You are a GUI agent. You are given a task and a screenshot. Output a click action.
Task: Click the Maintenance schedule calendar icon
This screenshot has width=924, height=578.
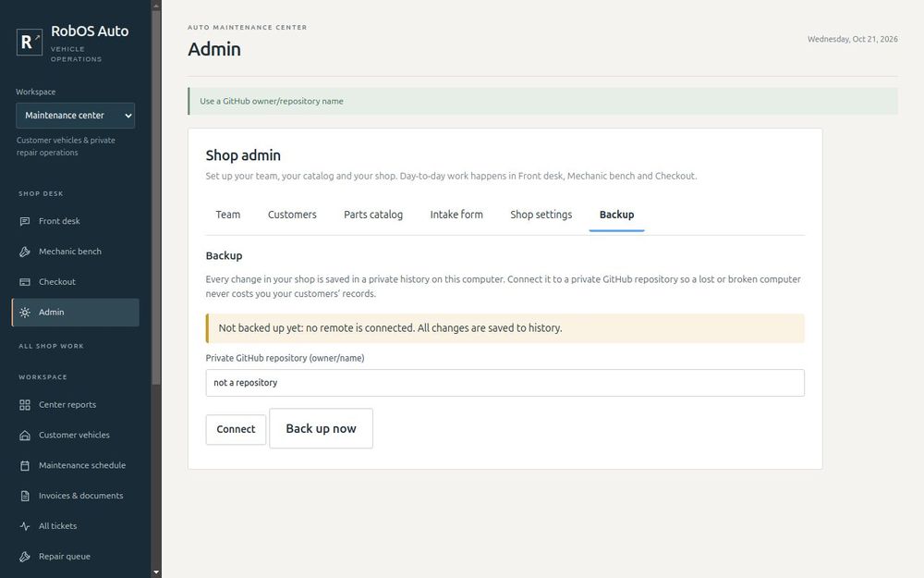25,465
